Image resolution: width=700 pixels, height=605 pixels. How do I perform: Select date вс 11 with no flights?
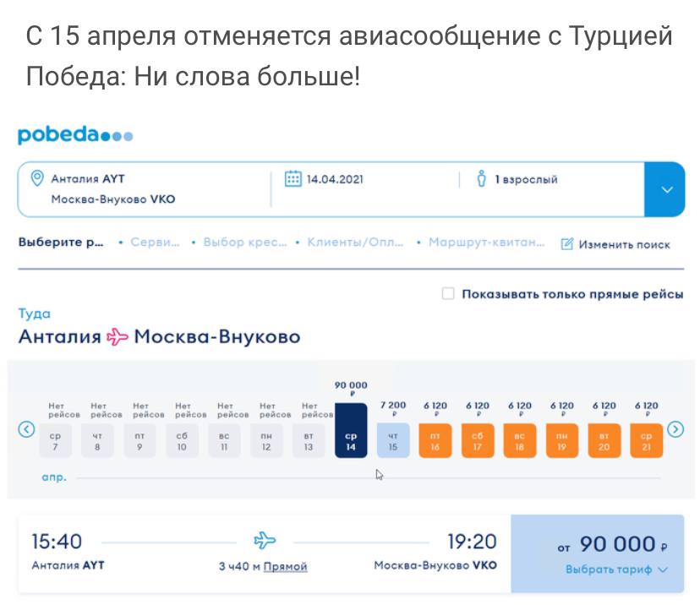pos(224,440)
